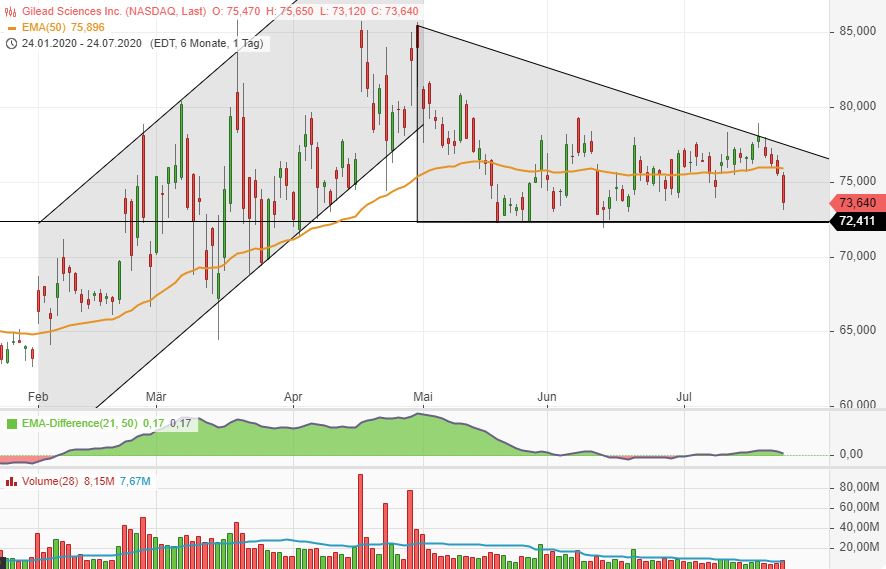This screenshot has width=886, height=569.
Task: Click the EMA(50) 75,896 indicator label
Action: 63,28
